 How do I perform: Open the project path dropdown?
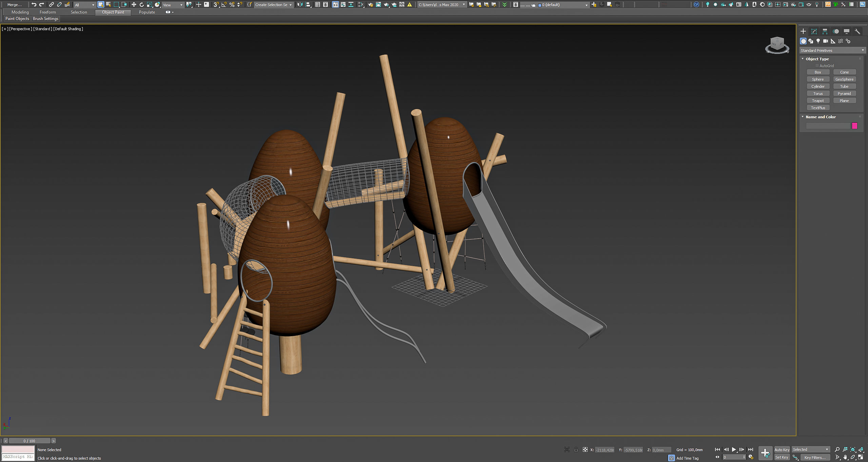(x=442, y=5)
